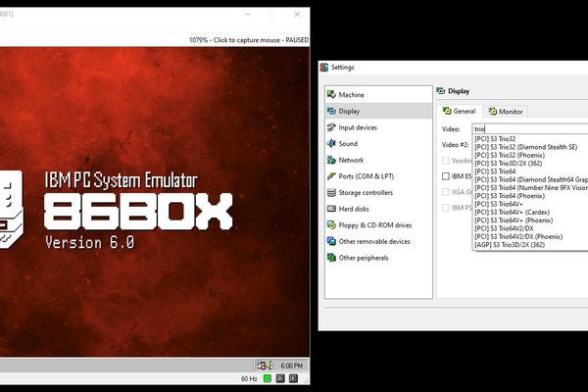Click the '60 Hz' status bar text

click(249, 378)
